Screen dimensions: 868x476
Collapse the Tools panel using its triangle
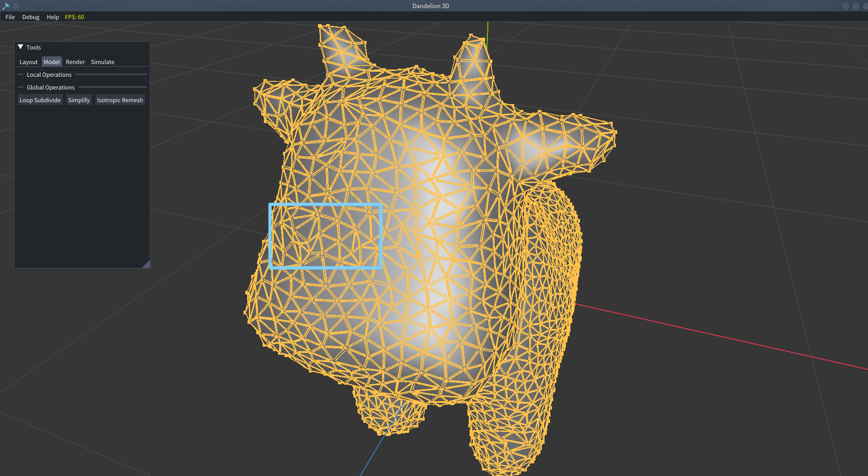point(20,47)
